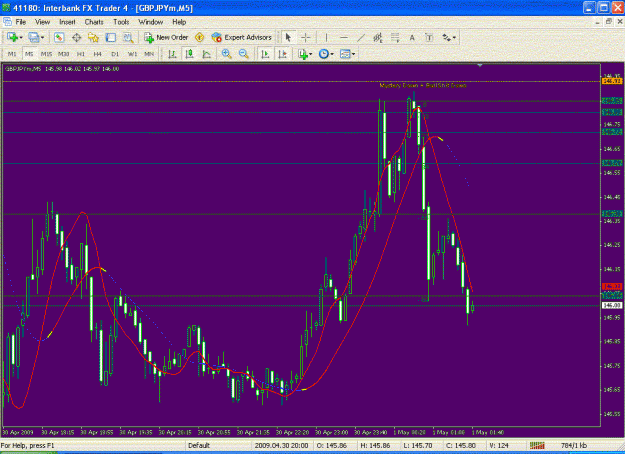Click the '30 Apr 23:00' time axis label

(332, 432)
